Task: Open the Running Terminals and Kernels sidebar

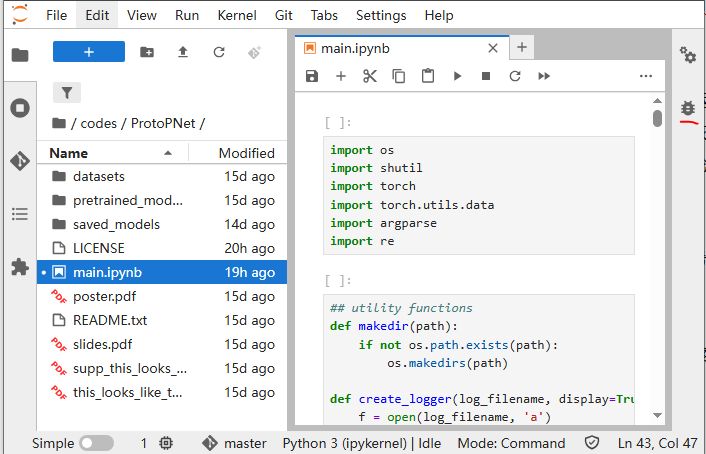Action: pyautogui.click(x=20, y=107)
